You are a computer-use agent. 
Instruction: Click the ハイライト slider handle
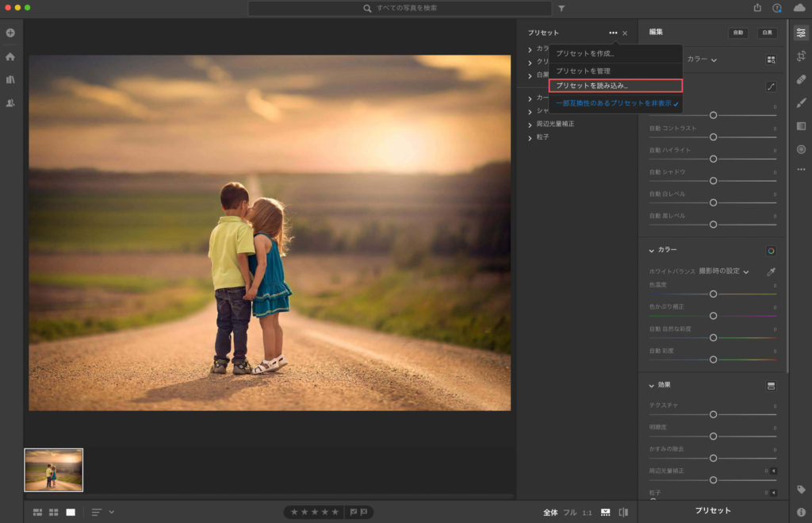point(713,159)
